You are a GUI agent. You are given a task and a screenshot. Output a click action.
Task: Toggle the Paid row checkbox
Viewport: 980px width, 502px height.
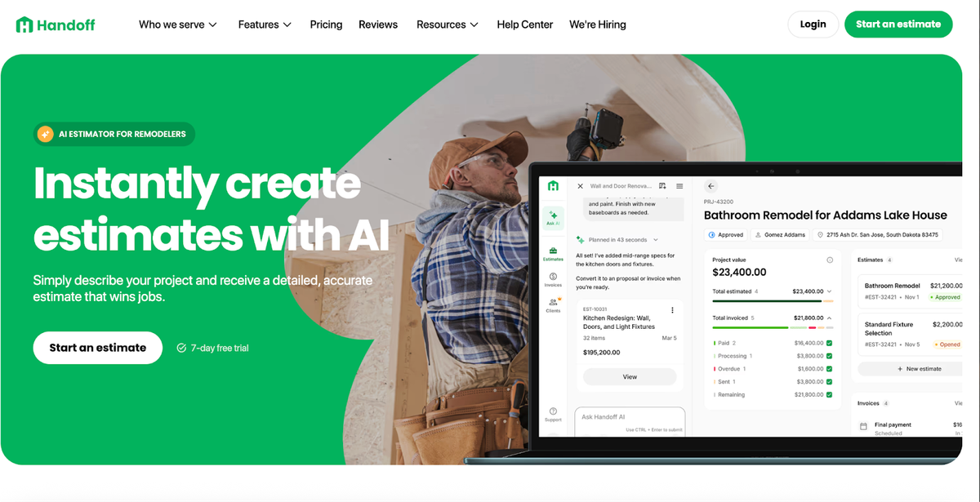click(x=829, y=344)
